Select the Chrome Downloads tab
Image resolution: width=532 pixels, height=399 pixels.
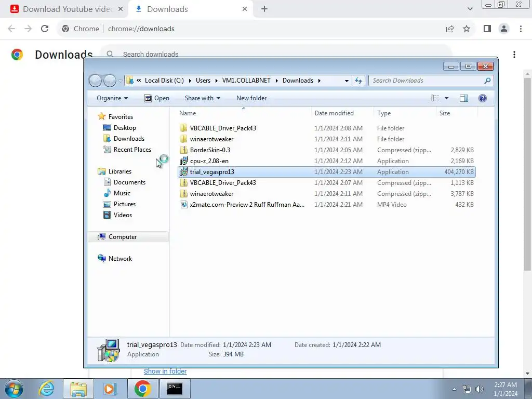point(190,9)
